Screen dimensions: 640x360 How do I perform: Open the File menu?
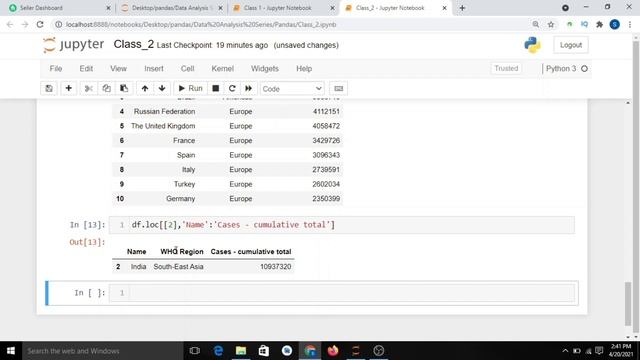click(56, 69)
